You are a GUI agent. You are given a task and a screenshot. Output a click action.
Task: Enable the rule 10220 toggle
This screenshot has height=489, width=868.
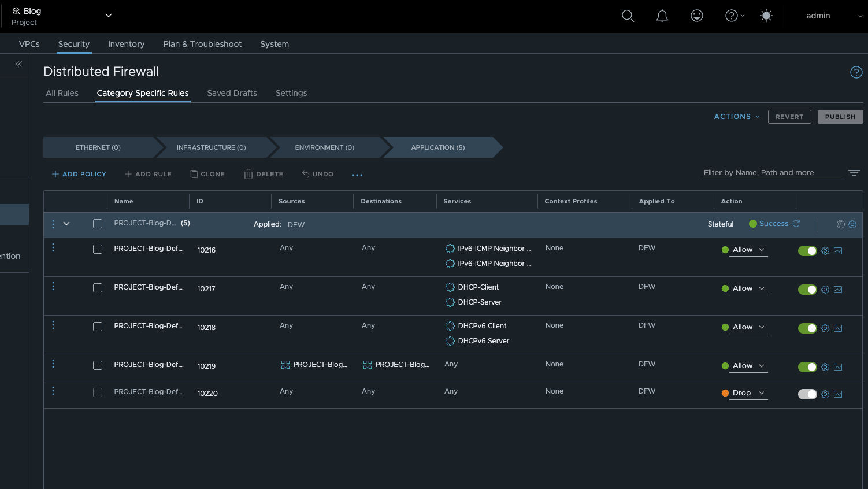click(807, 394)
